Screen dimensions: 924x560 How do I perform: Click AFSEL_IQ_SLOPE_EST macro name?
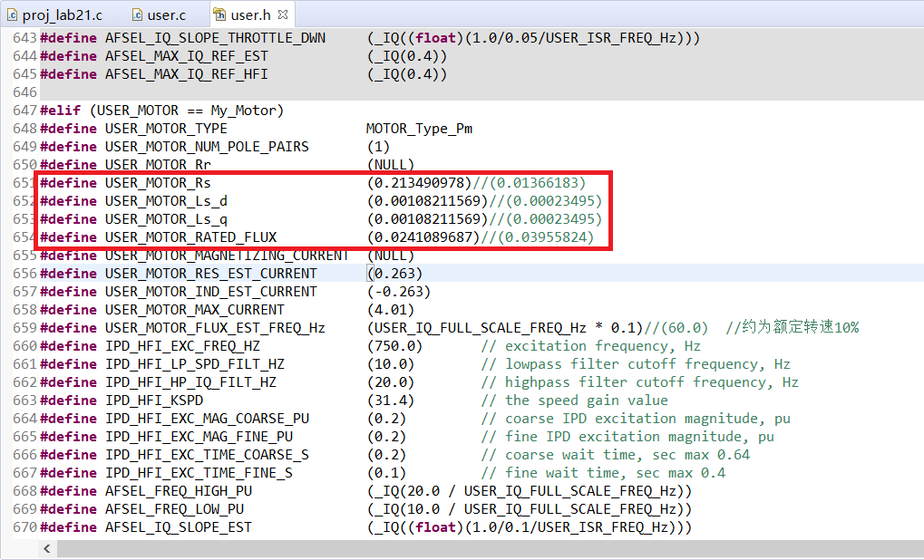(179, 527)
